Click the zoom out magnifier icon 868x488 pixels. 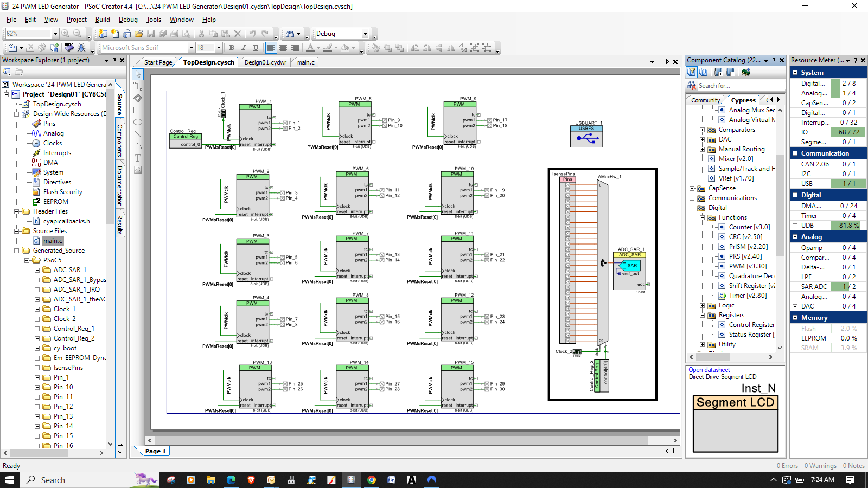click(76, 34)
